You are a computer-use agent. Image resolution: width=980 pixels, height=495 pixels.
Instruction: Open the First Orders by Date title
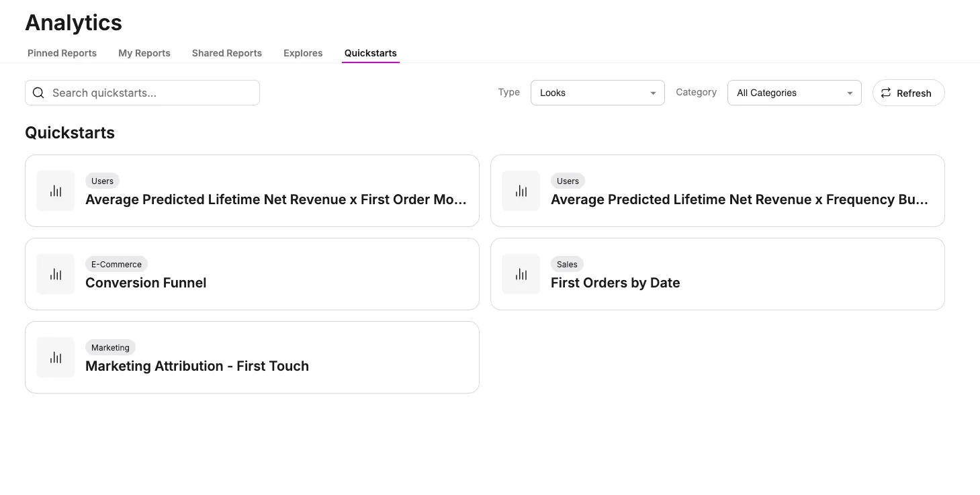(615, 283)
